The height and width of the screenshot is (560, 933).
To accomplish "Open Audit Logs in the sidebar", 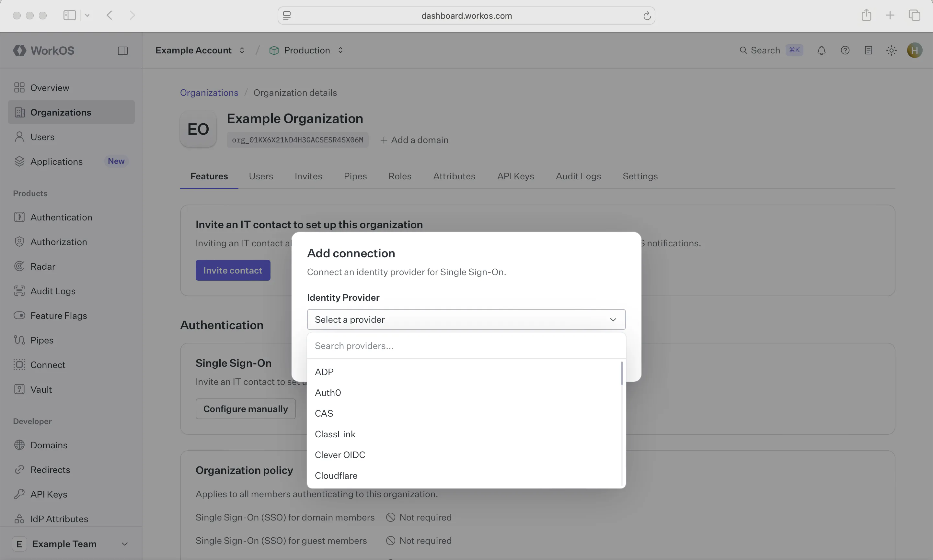I will (x=71, y=291).
